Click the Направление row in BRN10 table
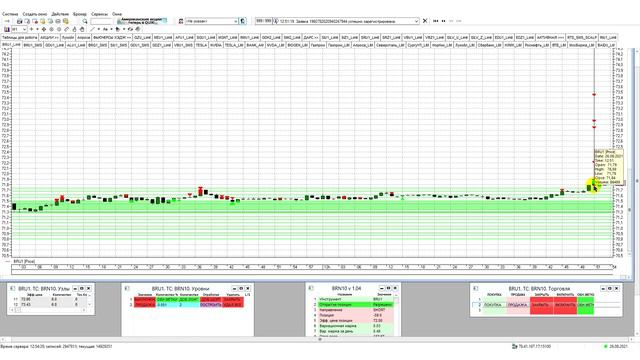The height and width of the screenshot is (360, 640). pyautogui.click(x=355, y=310)
